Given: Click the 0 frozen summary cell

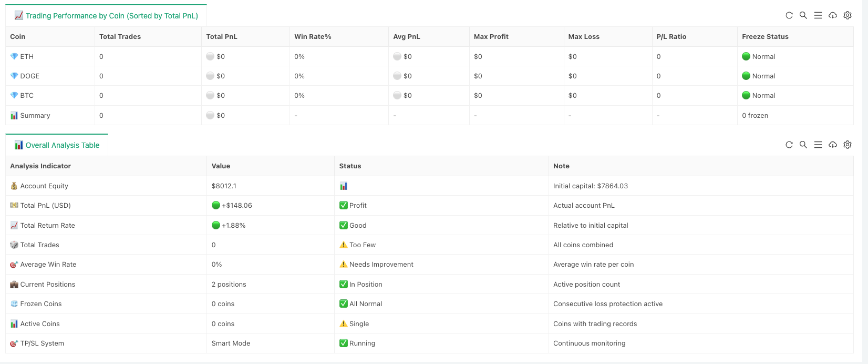Looking at the screenshot, I should tap(755, 115).
